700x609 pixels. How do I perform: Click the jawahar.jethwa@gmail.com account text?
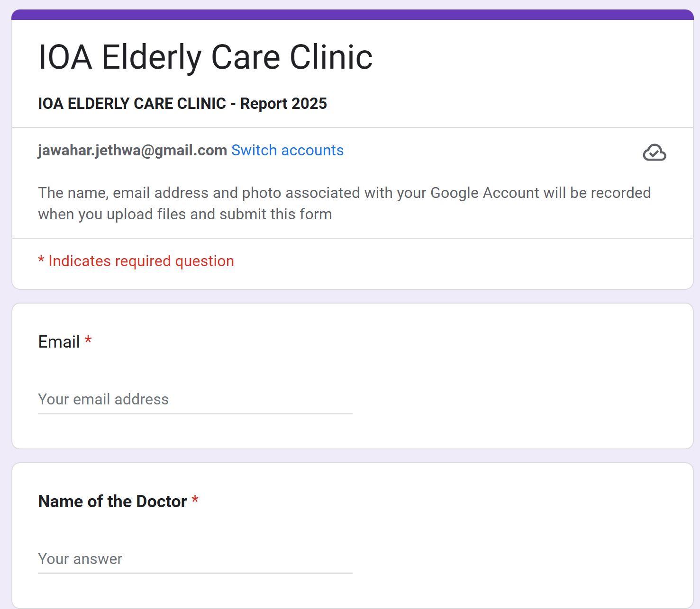click(132, 150)
